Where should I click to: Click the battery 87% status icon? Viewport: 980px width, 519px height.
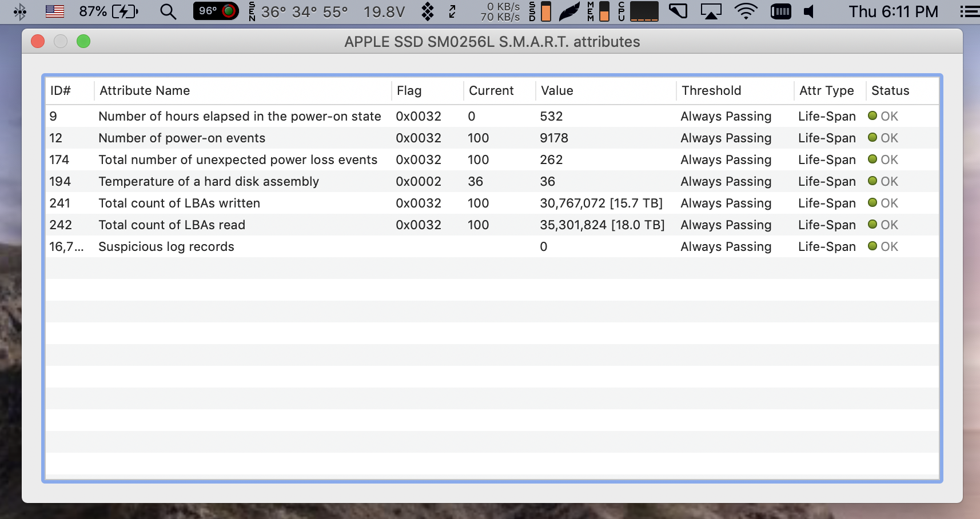click(x=109, y=11)
